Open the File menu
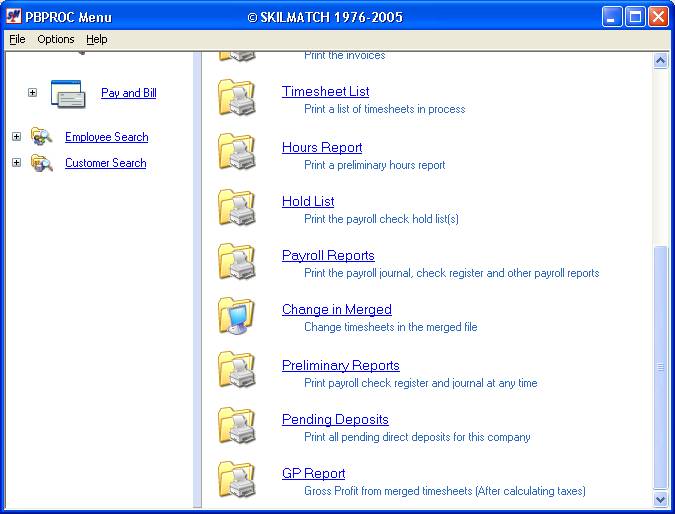675x514 pixels. click(17, 39)
